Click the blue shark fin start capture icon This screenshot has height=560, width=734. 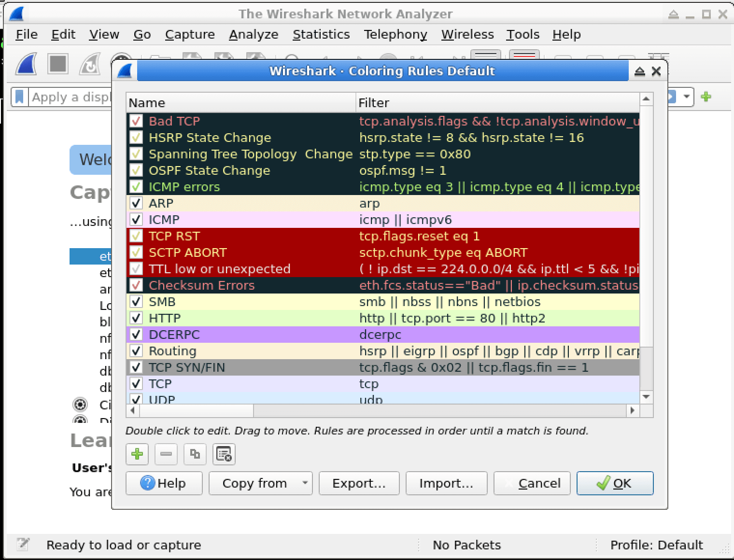26,64
